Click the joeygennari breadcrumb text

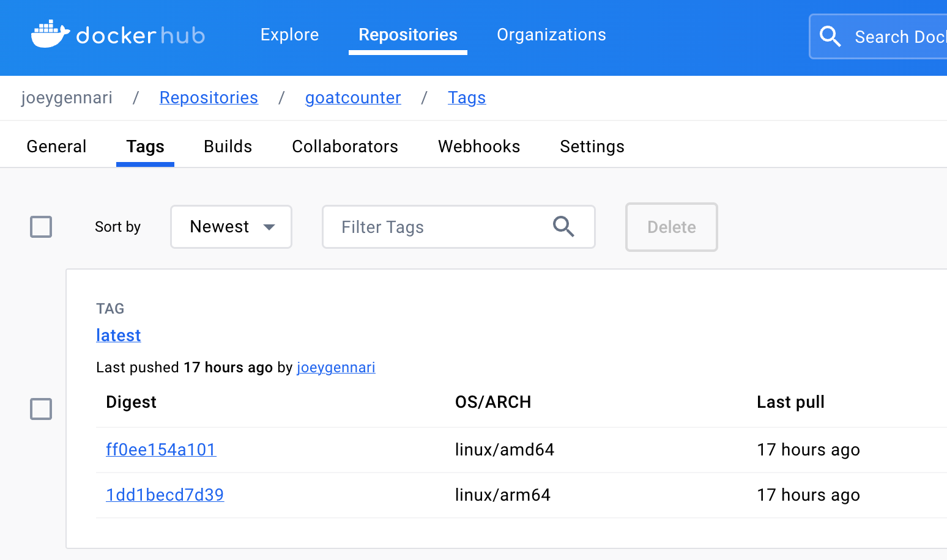(x=67, y=98)
